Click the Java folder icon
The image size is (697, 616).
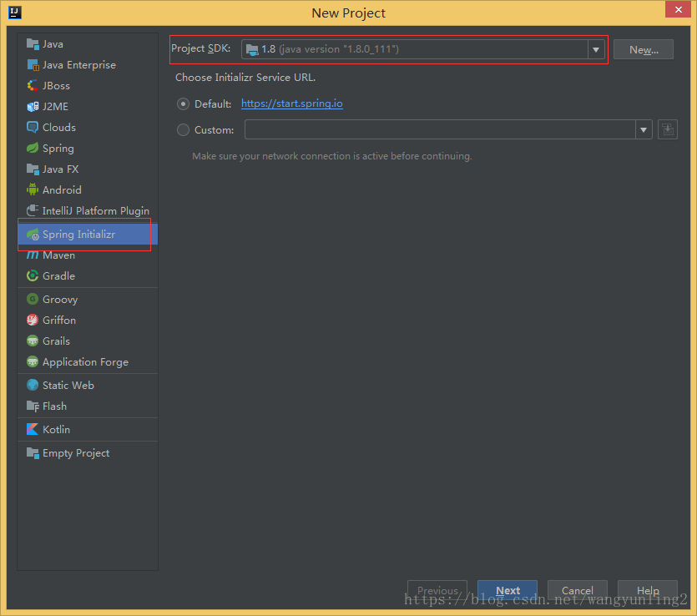pyautogui.click(x=33, y=44)
